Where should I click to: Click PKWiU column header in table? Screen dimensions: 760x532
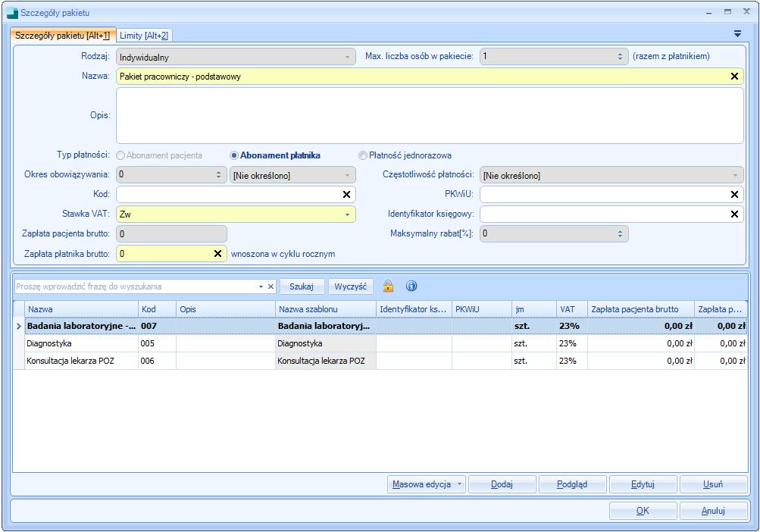pyautogui.click(x=482, y=309)
